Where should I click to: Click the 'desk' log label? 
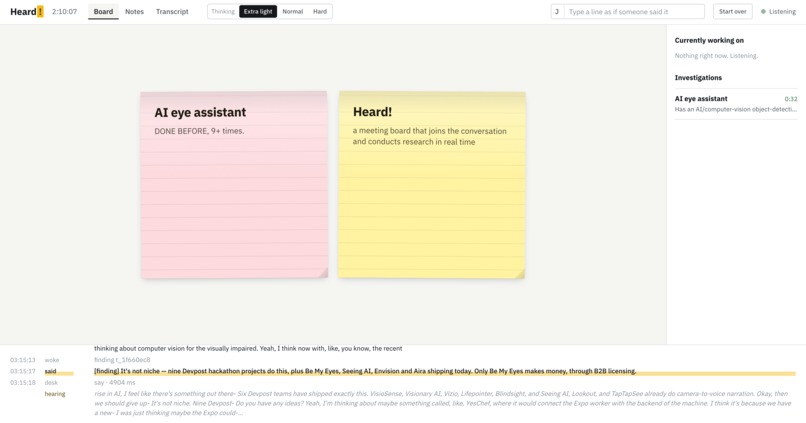point(51,382)
